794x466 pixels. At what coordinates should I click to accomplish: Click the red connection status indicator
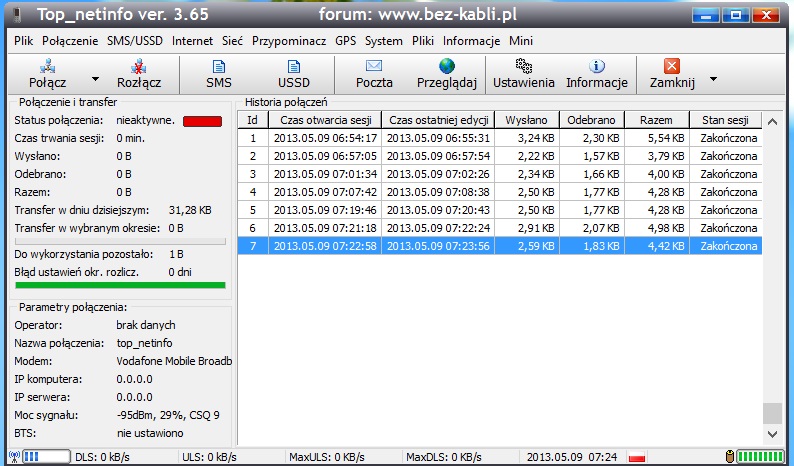point(202,121)
